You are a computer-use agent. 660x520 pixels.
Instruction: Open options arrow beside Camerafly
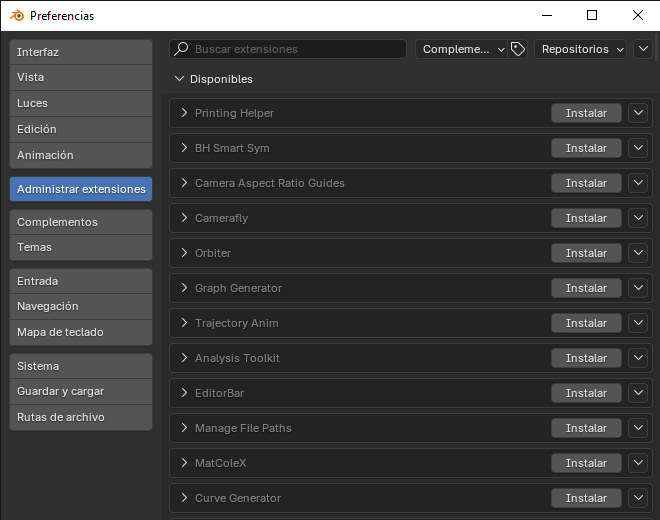[x=640, y=218]
